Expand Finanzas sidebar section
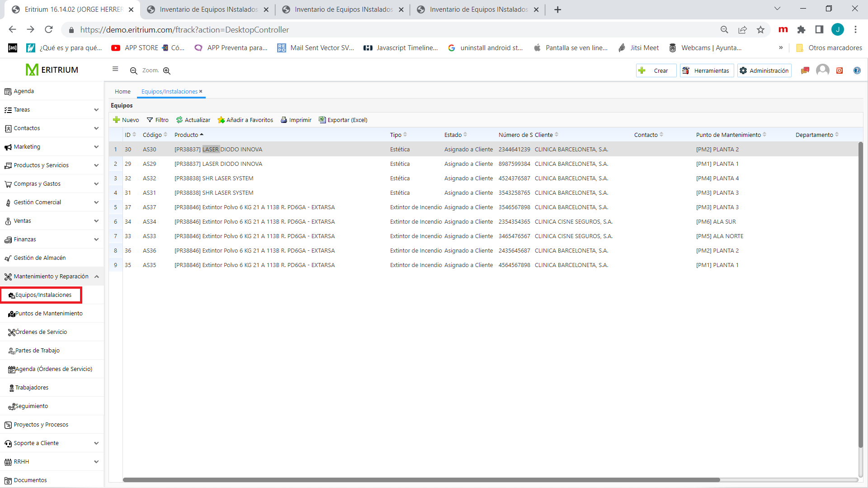 (x=52, y=239)
